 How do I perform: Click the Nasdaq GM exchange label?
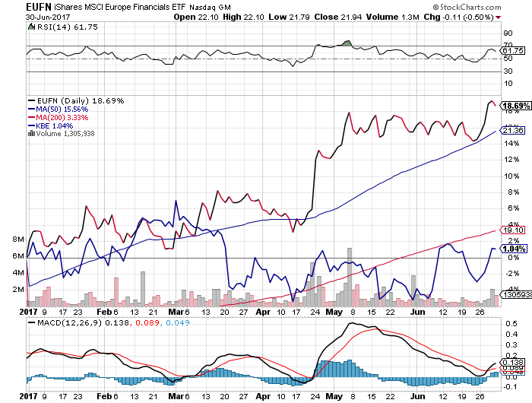click(210, 8)
